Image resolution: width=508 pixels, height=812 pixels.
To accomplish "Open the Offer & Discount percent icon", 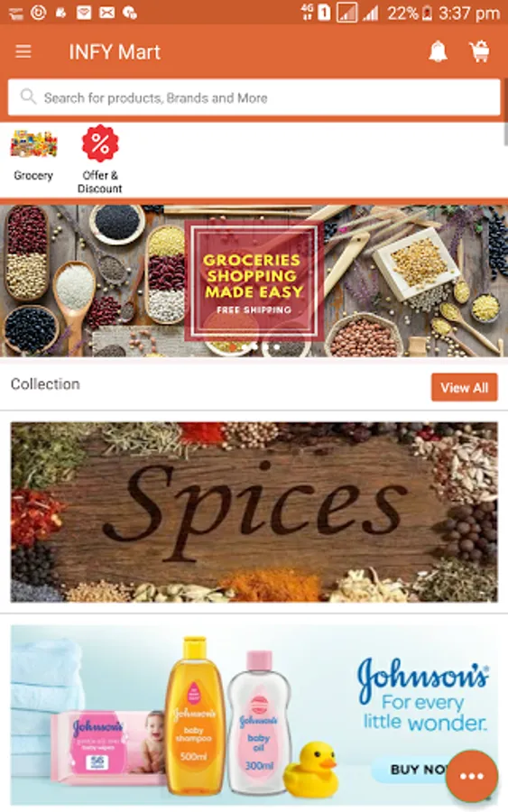I will pyautogui.click(x=100, y=143).
